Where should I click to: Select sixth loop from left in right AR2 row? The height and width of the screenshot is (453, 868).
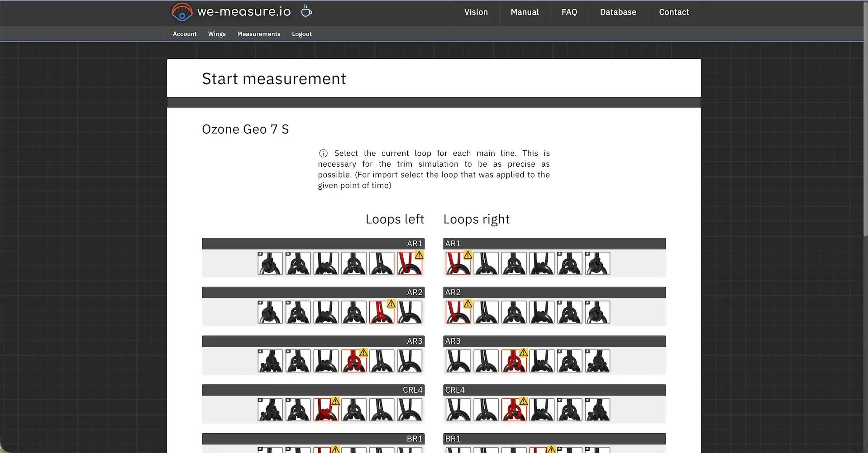[x=598, y=313]
